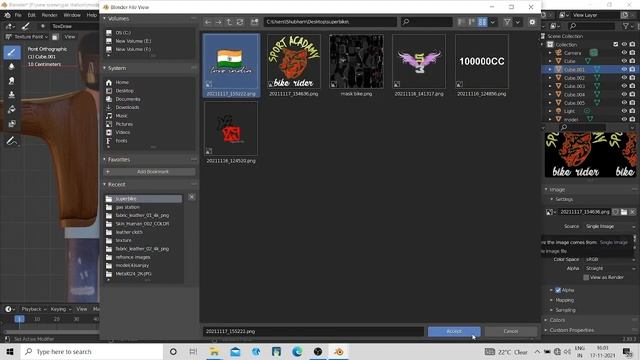Screen dimensions: 640x360
Task: Open the Pictures system folder
Action: [124, 124]
